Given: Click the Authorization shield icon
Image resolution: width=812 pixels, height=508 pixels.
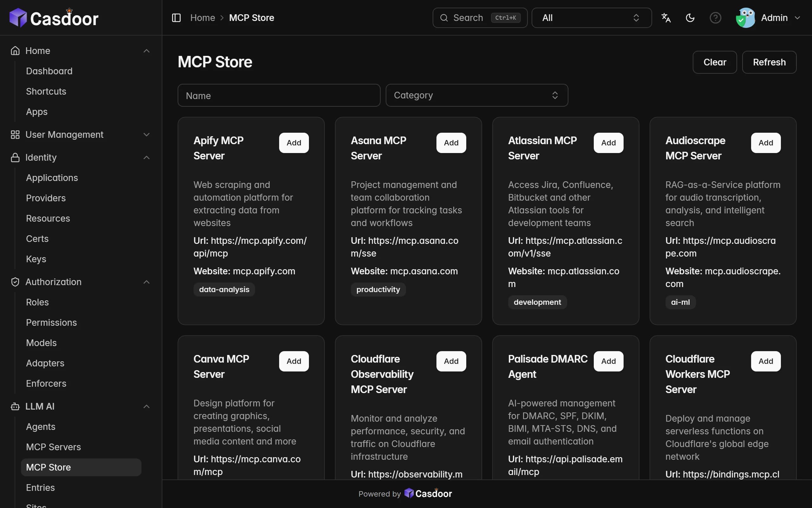Looking at the screenshot, I should (15, 282).
